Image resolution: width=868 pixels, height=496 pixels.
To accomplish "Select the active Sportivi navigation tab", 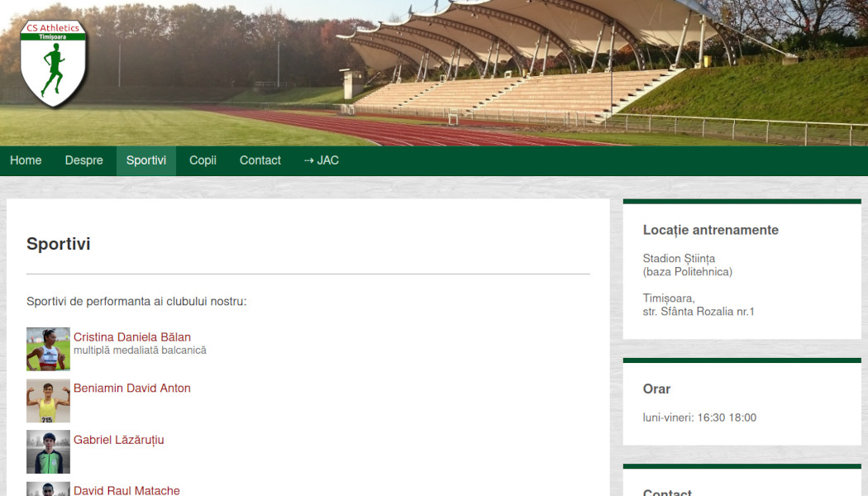I will 146,160.
